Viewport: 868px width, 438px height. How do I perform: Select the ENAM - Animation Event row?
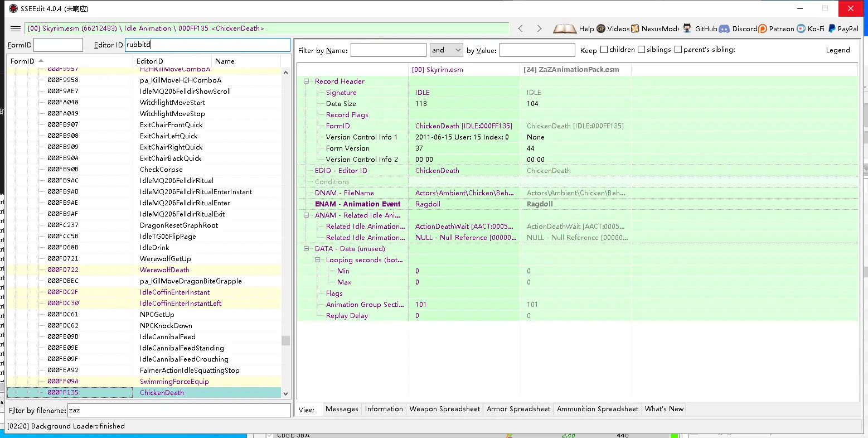pyautogui.click(x=578, y=204)
